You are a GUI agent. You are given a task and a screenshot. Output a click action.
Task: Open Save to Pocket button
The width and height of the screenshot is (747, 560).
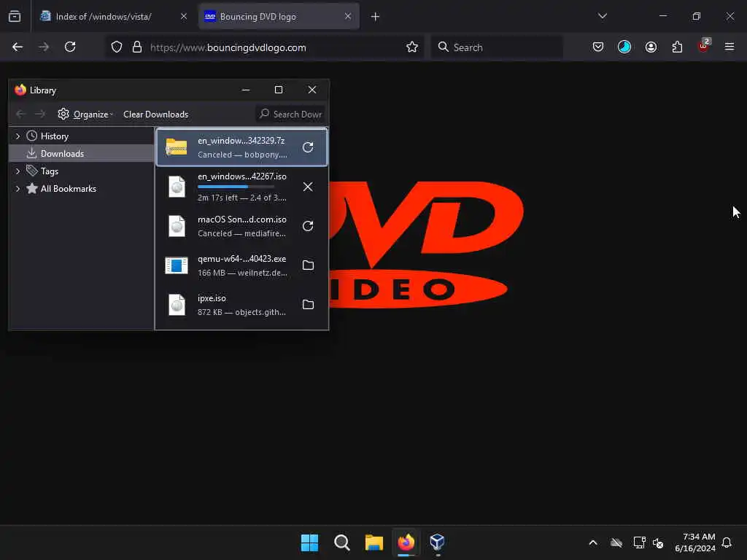point(598,47)
